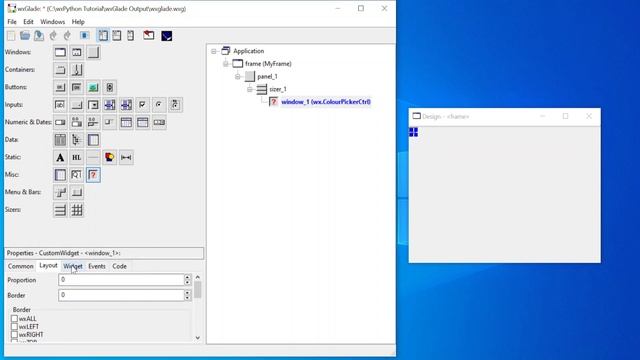Undo the last action via toolbar
The image size is (640, 360).
coord(53,36)
